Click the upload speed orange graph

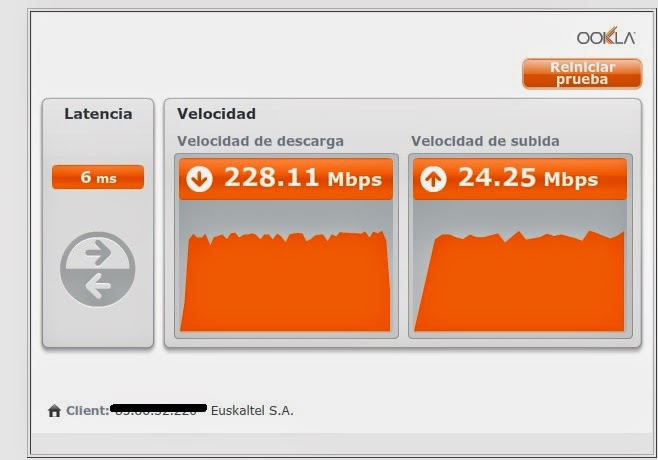[520, 281]
